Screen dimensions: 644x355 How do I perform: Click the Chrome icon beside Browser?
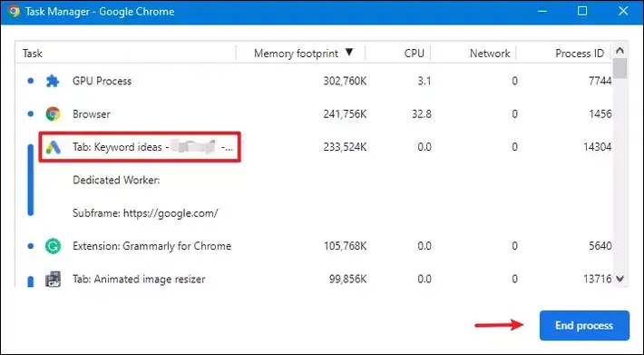pos(53,113)
